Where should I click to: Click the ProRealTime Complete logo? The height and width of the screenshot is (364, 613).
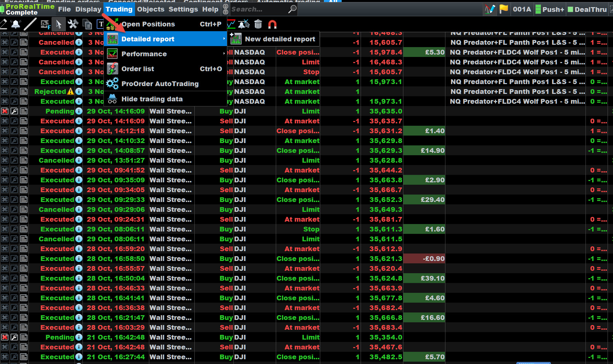click(x=27, y=9)
